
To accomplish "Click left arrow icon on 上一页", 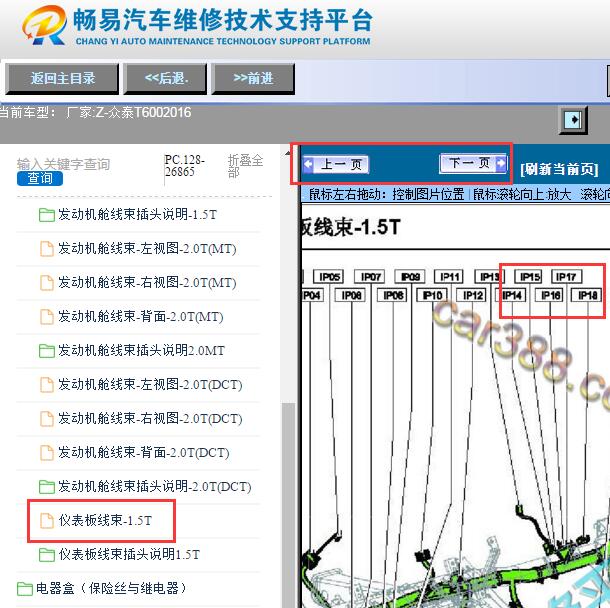I will point(308,164).
